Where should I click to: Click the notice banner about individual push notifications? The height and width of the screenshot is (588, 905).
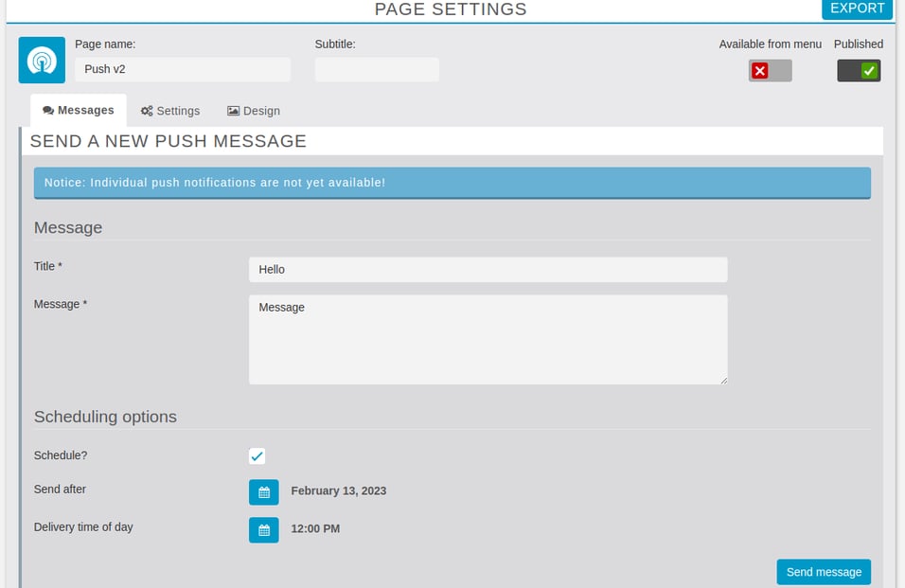pyautogui.click(x=452, y=183)
